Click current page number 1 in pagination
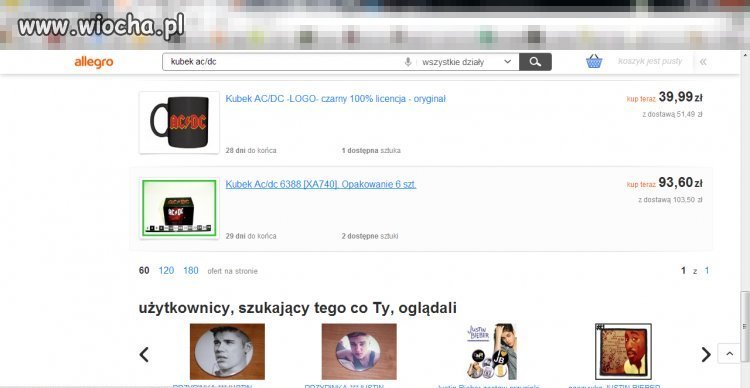Screen dimensions: 750x388 pos(684,271)
